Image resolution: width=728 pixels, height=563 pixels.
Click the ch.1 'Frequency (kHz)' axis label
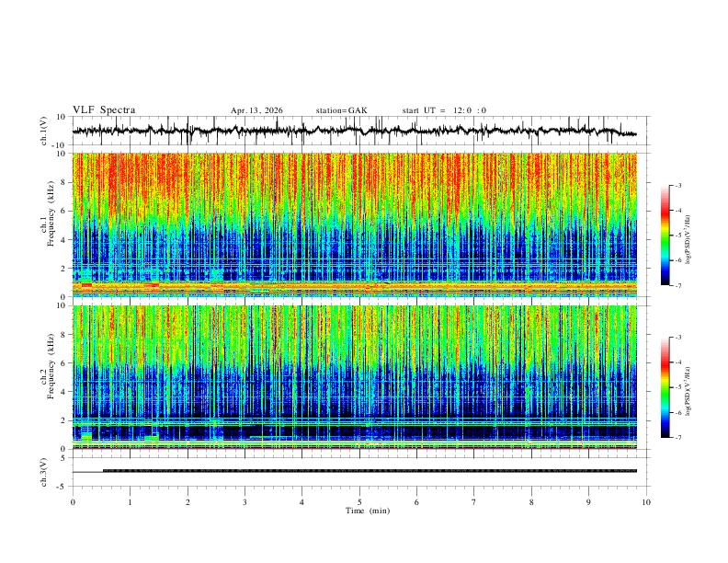coord(51,213)
